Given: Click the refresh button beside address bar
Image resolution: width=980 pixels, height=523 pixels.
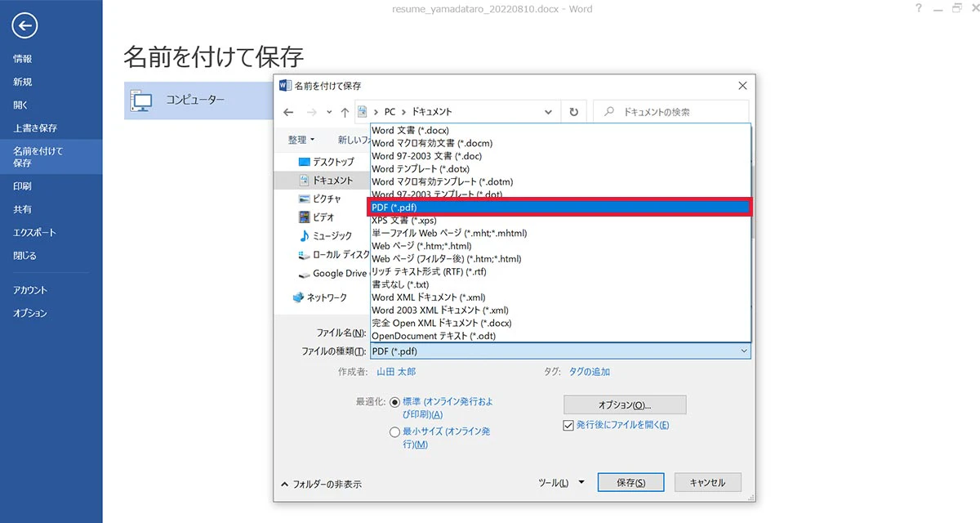Looking at the screenshot, I should point(574,112).
